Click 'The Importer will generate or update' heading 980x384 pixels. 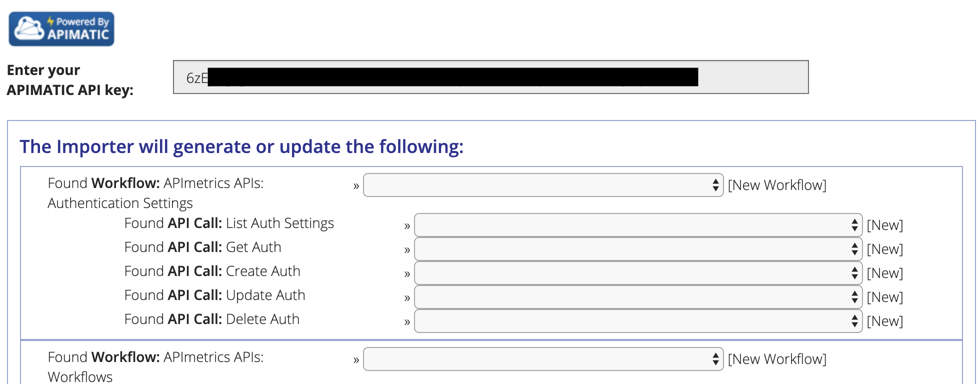pos(241,146)
